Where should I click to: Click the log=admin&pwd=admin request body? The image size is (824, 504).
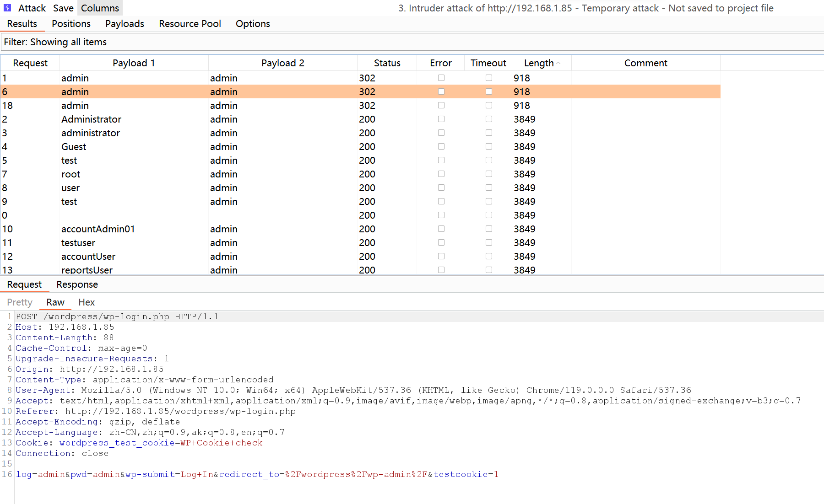click(257, 474)
